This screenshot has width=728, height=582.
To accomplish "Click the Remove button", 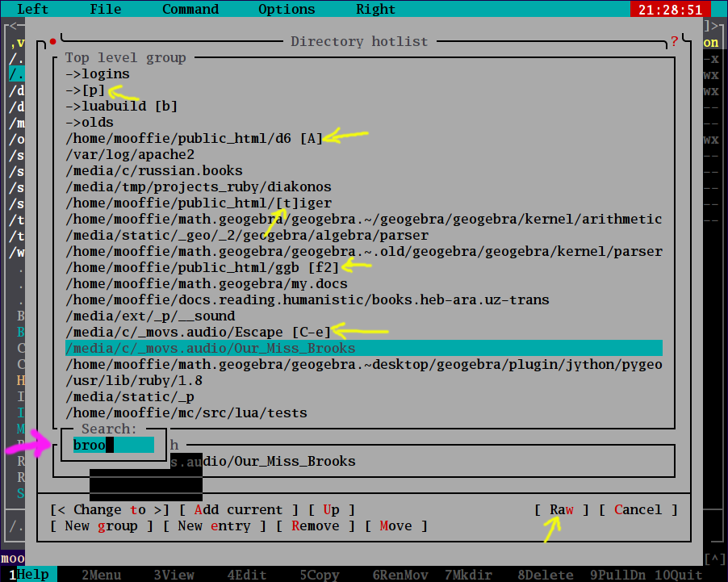I will tap(316, 525).
